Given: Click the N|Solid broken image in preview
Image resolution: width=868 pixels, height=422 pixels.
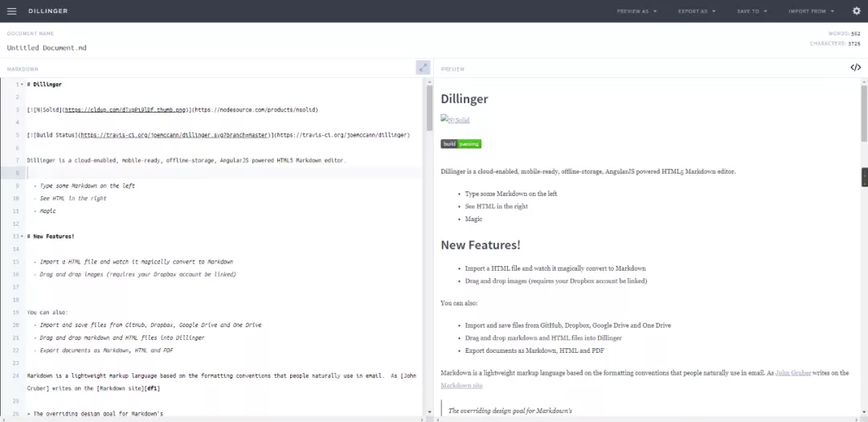Looking at the screenshot, I should (x=455, y=120).
